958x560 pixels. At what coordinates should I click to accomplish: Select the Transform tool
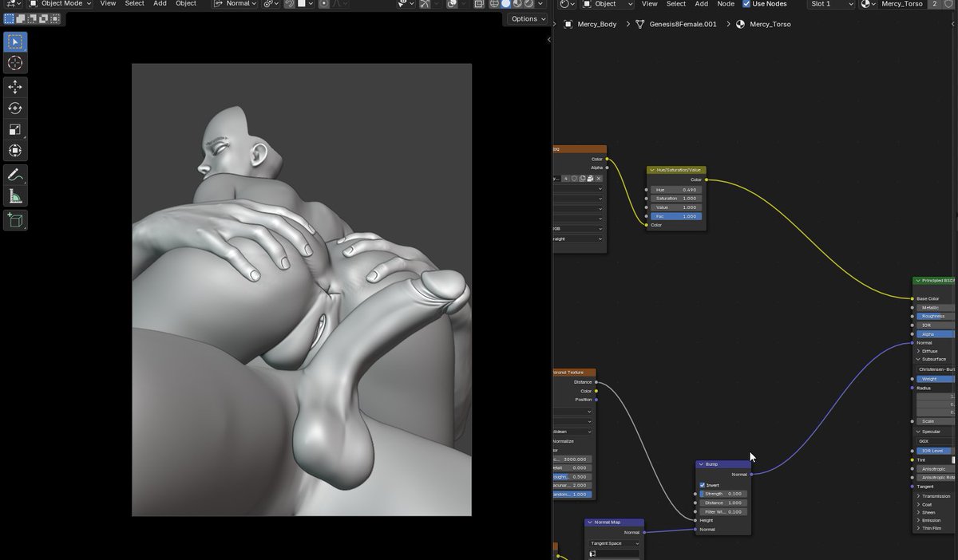[x=14, y=151]
